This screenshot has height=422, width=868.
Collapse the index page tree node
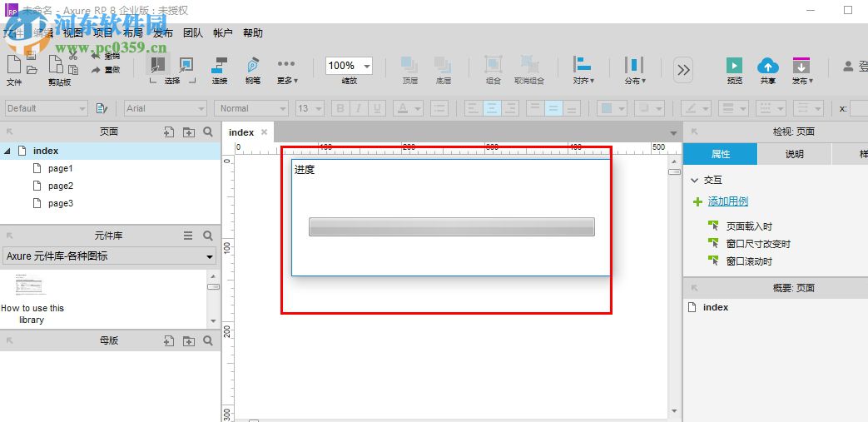7,151
